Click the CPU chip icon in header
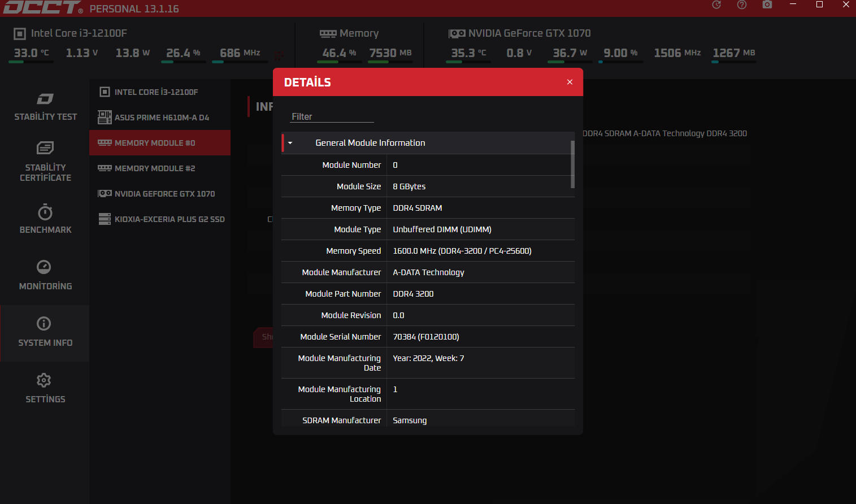Screen dimensions: 856x504 point(20,34)
